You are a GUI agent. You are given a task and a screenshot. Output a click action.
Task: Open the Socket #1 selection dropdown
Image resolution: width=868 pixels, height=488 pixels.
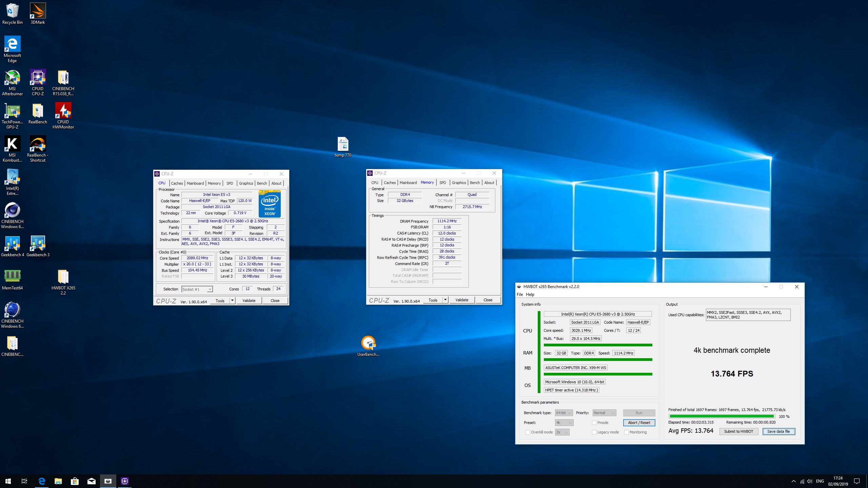click(197, 289)
